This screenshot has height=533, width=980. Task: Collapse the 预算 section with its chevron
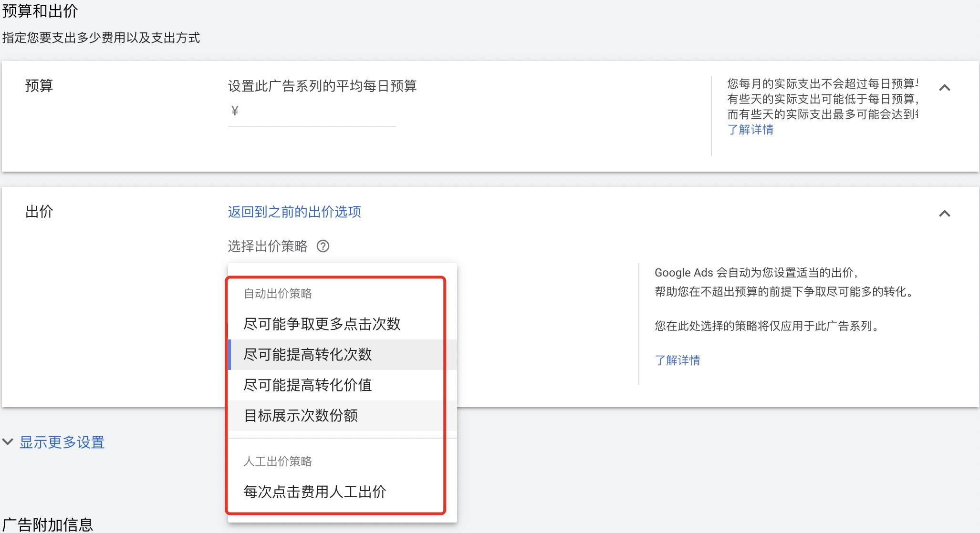click(x=944, y=88)
